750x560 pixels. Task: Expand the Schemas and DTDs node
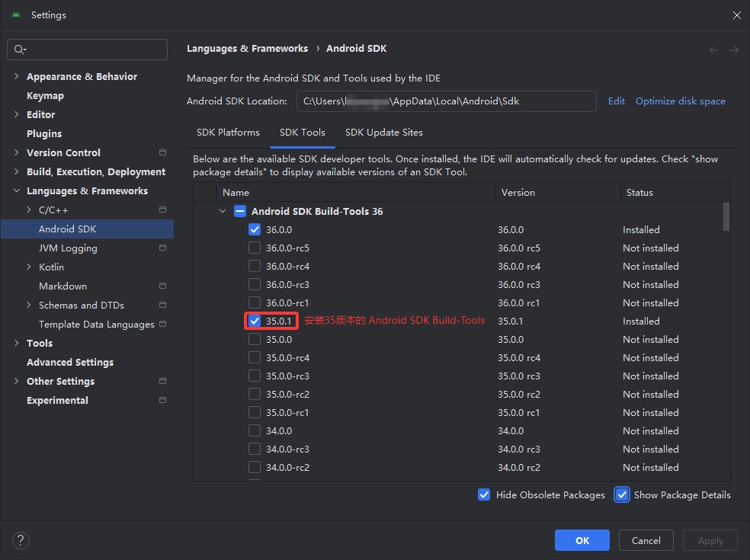29,305
